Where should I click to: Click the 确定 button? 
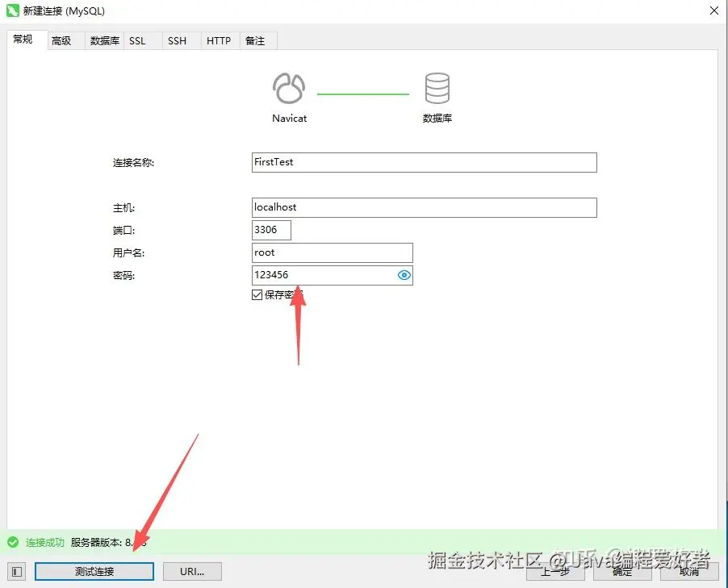[x=622, y=572]
